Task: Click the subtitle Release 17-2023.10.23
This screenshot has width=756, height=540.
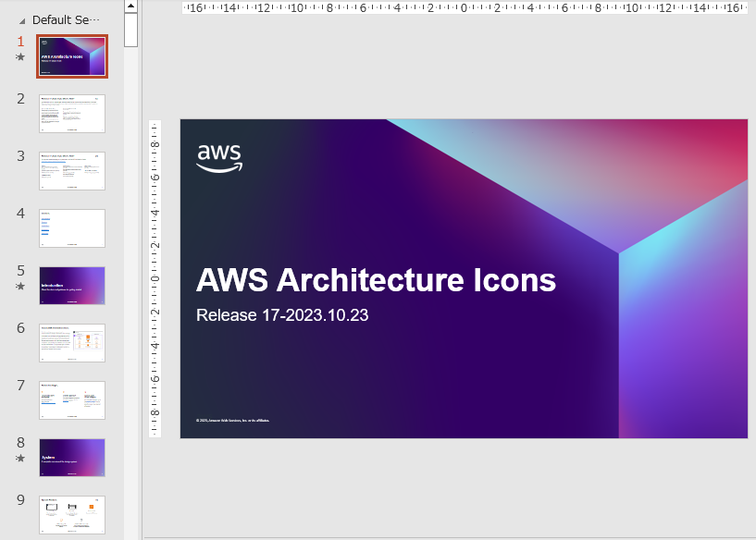Action: (x=282, y=315)
